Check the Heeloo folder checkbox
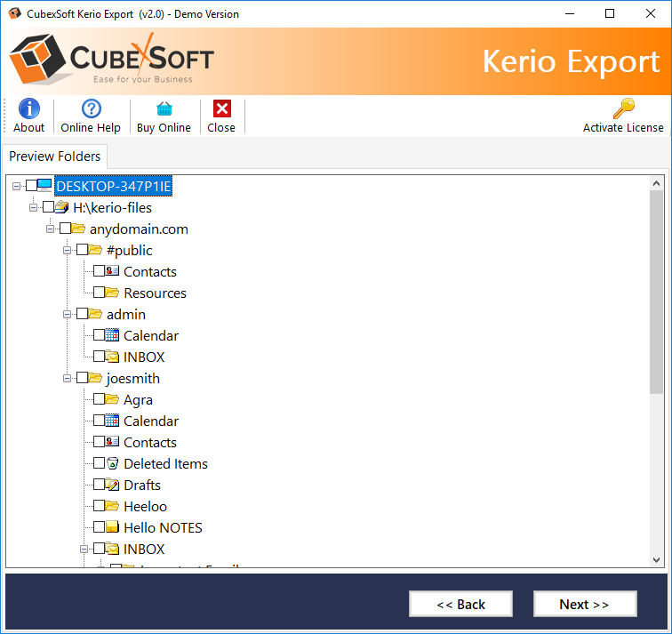This screenshot has height=634, width=672. point(99,506)
